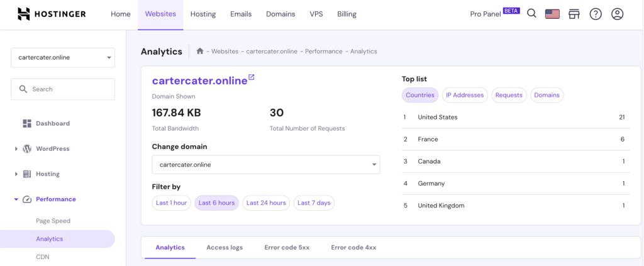Open the Change domain dropdown
Image resolution: width=644 pixels, height=266 pixels.
265,165
